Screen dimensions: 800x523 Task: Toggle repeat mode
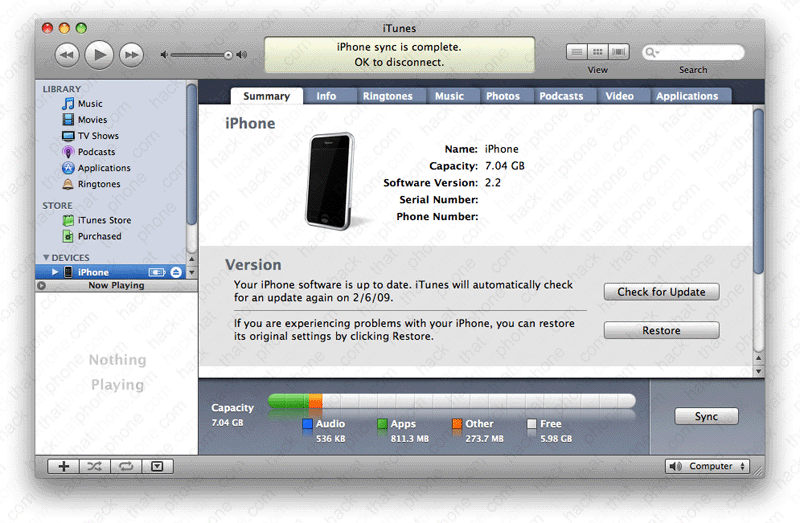pyautogui.click(x=126, y=466)
